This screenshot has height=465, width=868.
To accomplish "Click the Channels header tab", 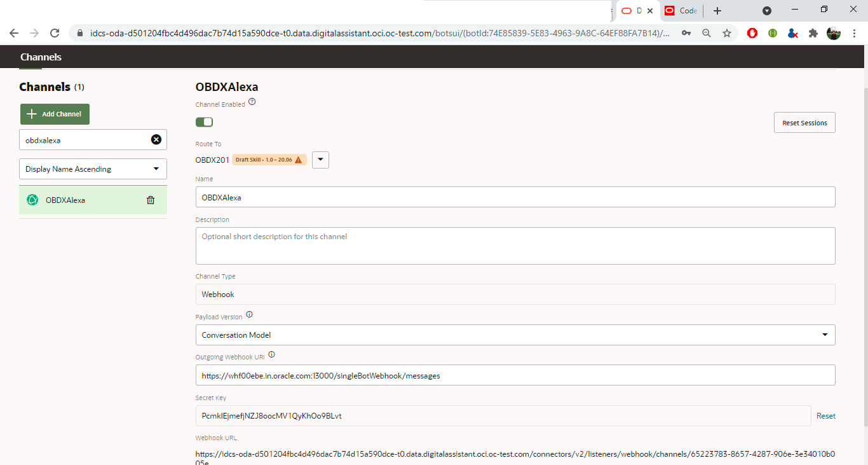I will coord(41,57).
